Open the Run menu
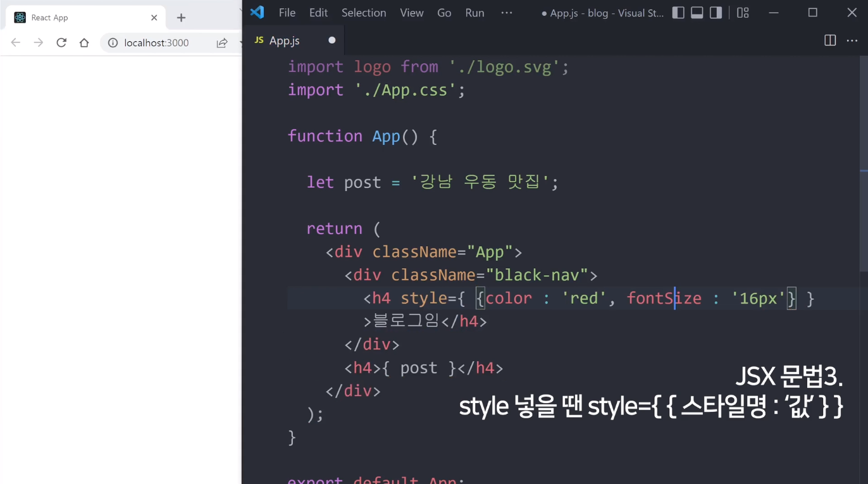The width and height of the screenshot is (868, 484). click(x=474, y=13)
